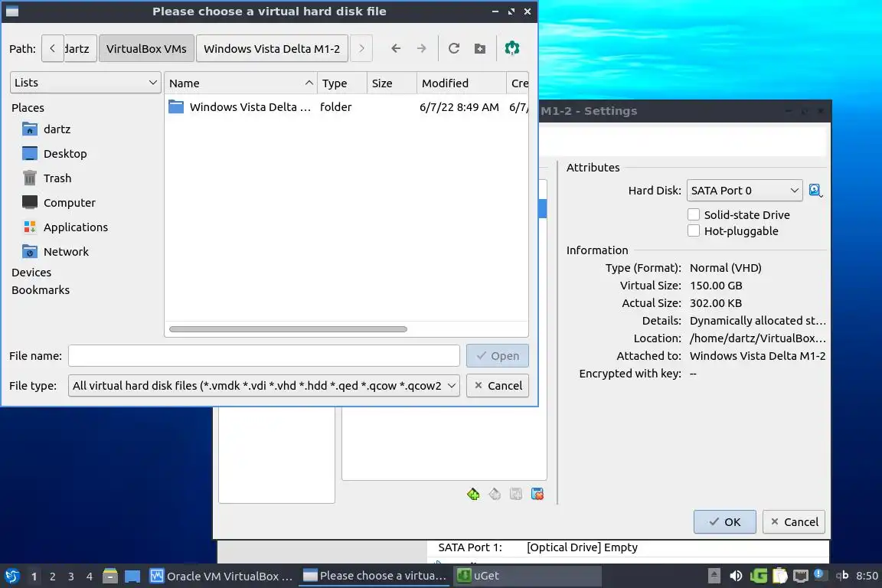Select the dartz home folder in Places
This screenshot has width=882, height=588.
click(47, 129)
